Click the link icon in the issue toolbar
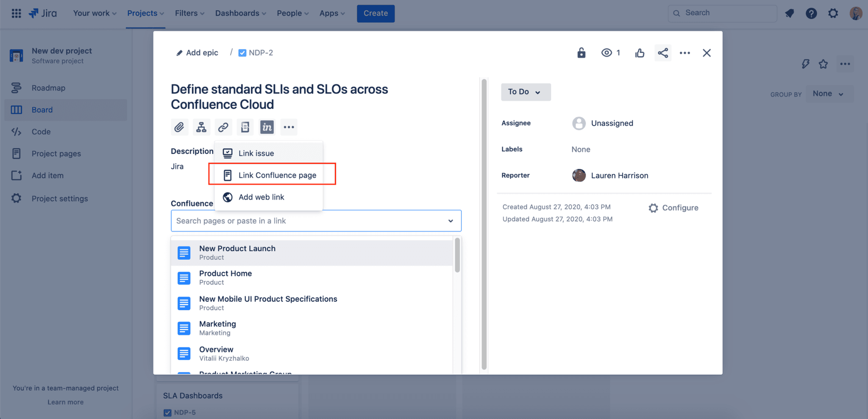The height and width of the screenshot is (419, 868). pos(223,127)
